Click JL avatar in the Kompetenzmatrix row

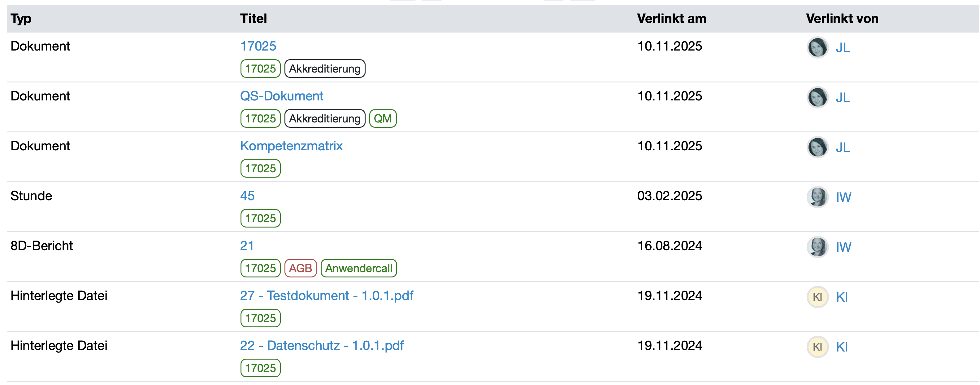(817, 147)
